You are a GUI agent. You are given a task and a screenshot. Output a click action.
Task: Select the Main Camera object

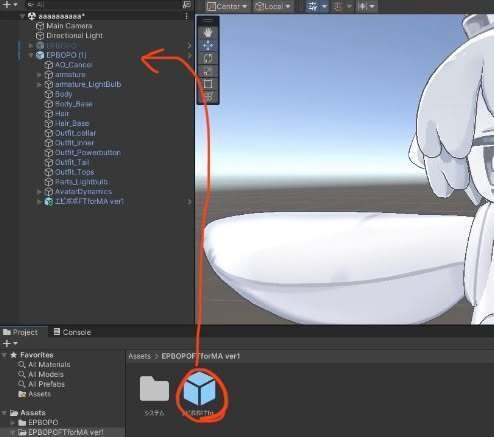coord(69,26)
